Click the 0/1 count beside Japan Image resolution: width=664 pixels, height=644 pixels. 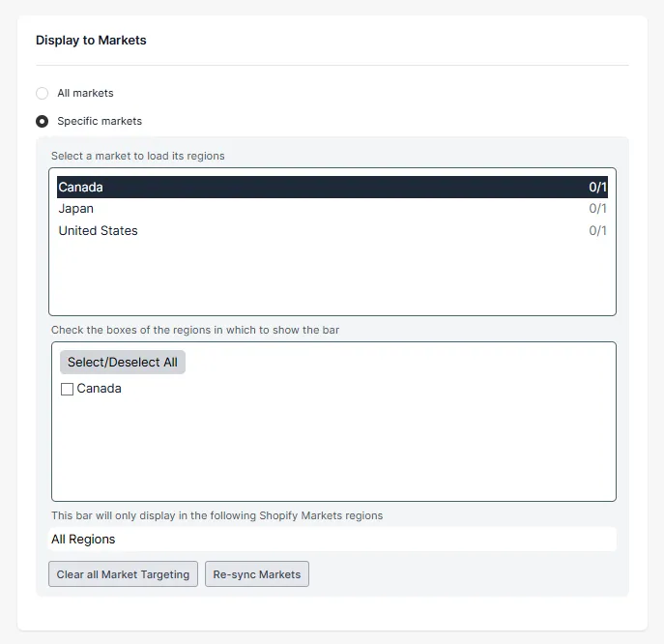(597, 209)
